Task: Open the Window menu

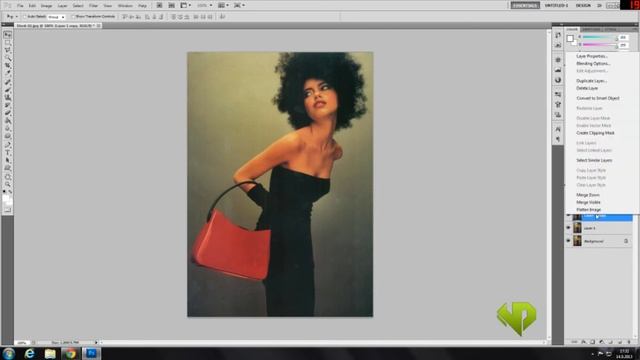Action: (125, 6)
